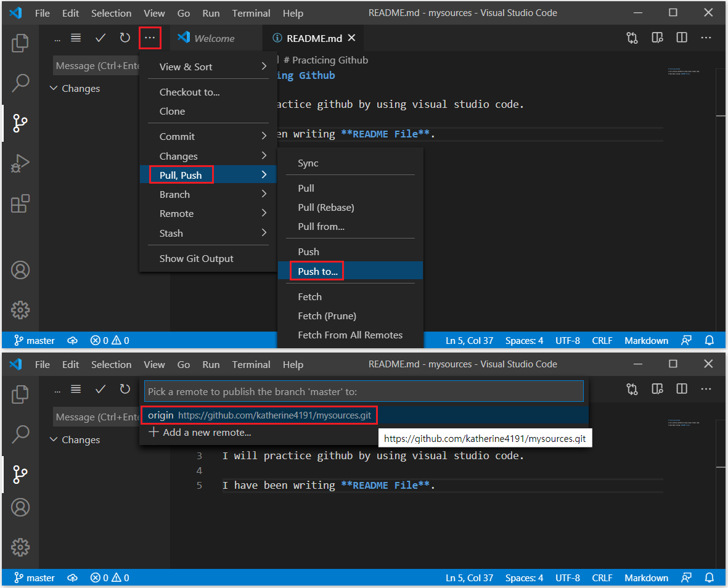Viewport: 728px width, 588px height.
Task: Select Clone from the menu
Action: 208,112
